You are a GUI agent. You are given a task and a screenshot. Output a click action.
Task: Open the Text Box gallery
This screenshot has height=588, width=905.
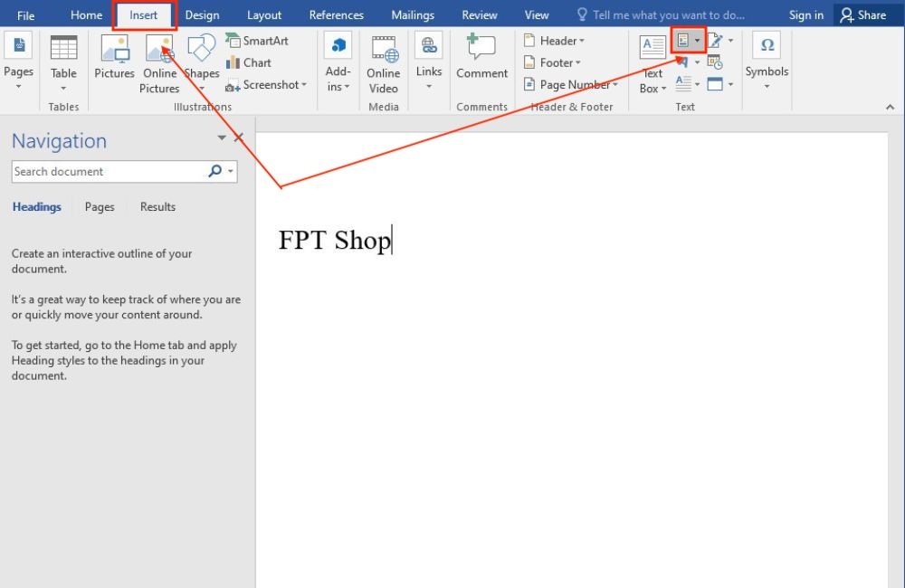(653, 63)
